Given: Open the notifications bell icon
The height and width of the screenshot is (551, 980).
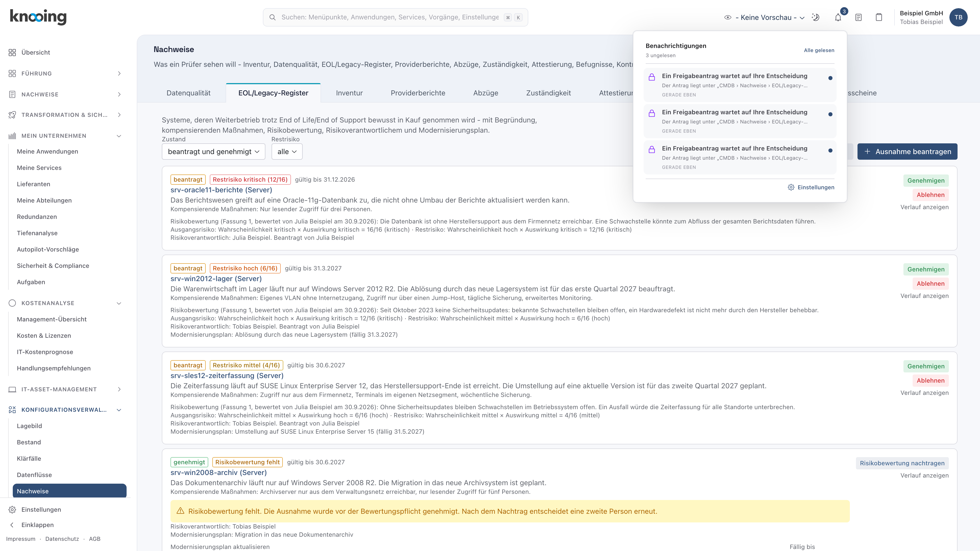Looking at the screenshot, I should coord(838,18).
